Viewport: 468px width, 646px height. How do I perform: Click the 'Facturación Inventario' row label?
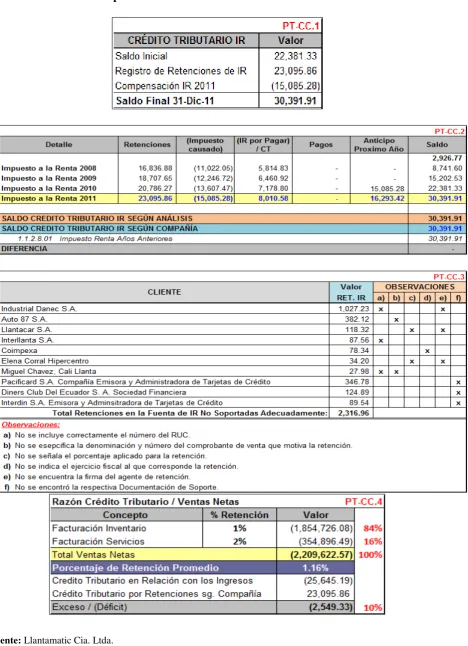[99, 528]
